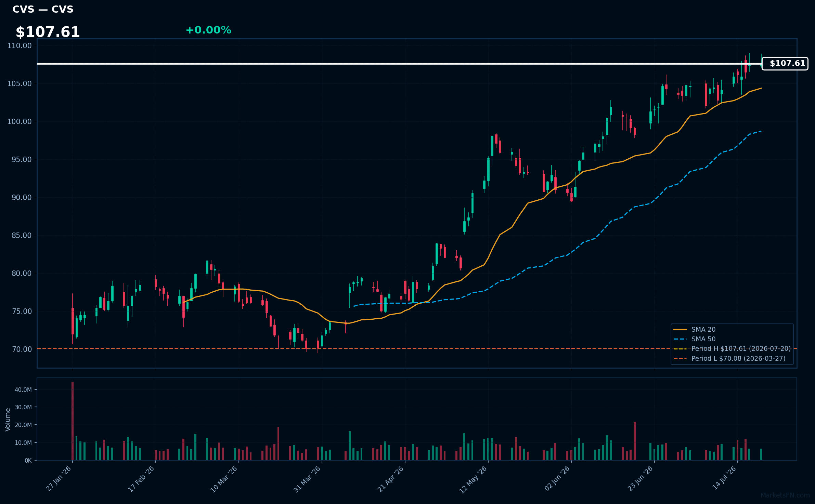Click the CVS — CVS chart title

(43, 9)
